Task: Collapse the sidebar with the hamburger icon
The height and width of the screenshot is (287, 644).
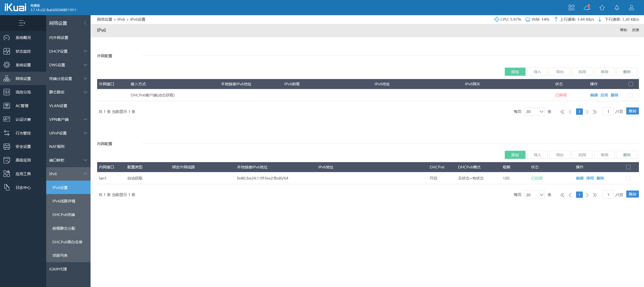Action: point(22,23)
